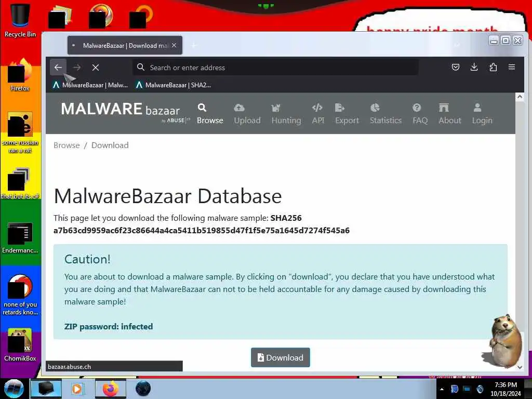Open the Statistics nav item

(385, 114)
